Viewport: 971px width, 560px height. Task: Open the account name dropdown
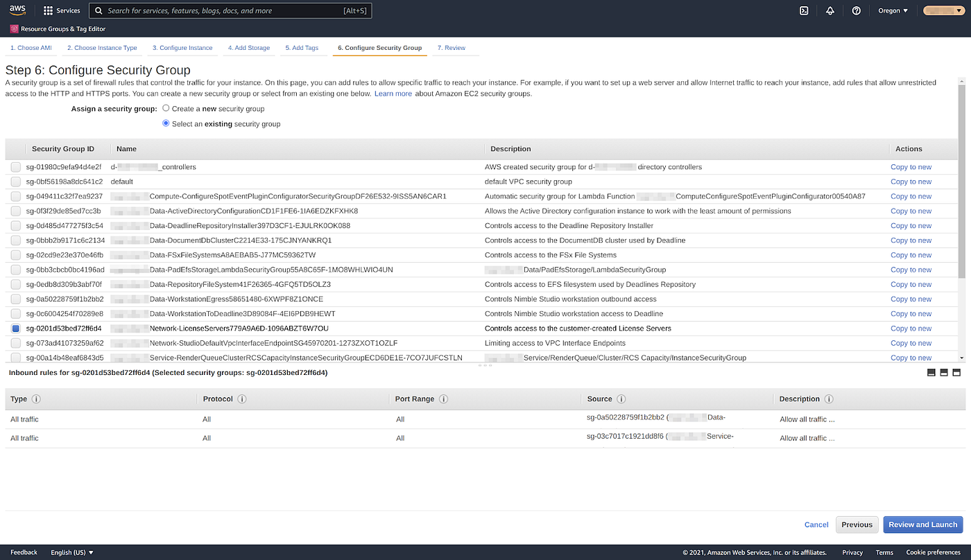point(944,10)
